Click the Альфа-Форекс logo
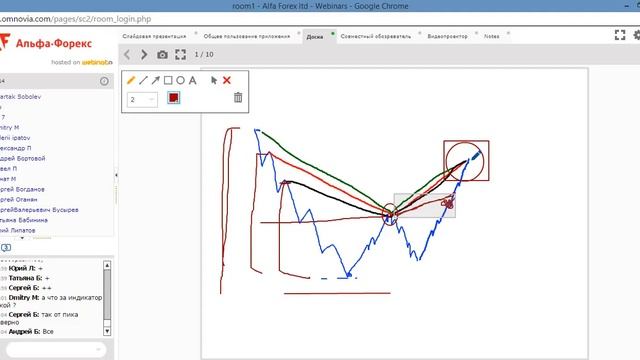The height and width of the screenshot is (360, 640). coord(46,43)
